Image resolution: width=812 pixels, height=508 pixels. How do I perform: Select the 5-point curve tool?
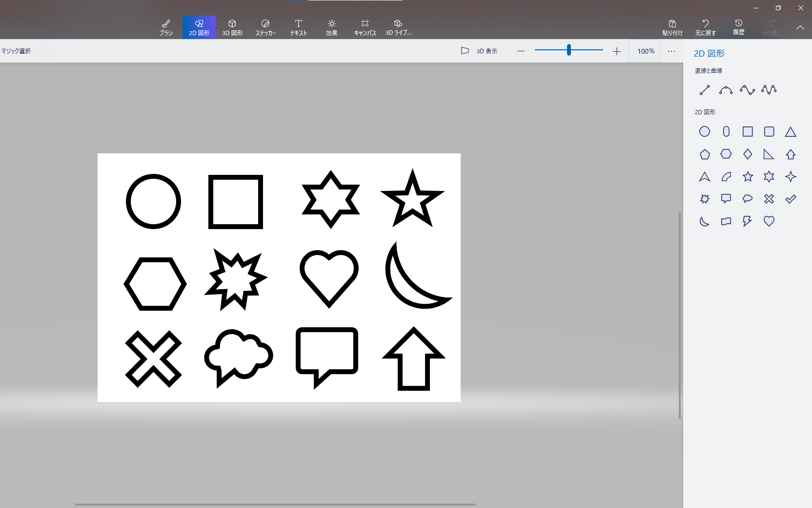(x=769, y=90)
